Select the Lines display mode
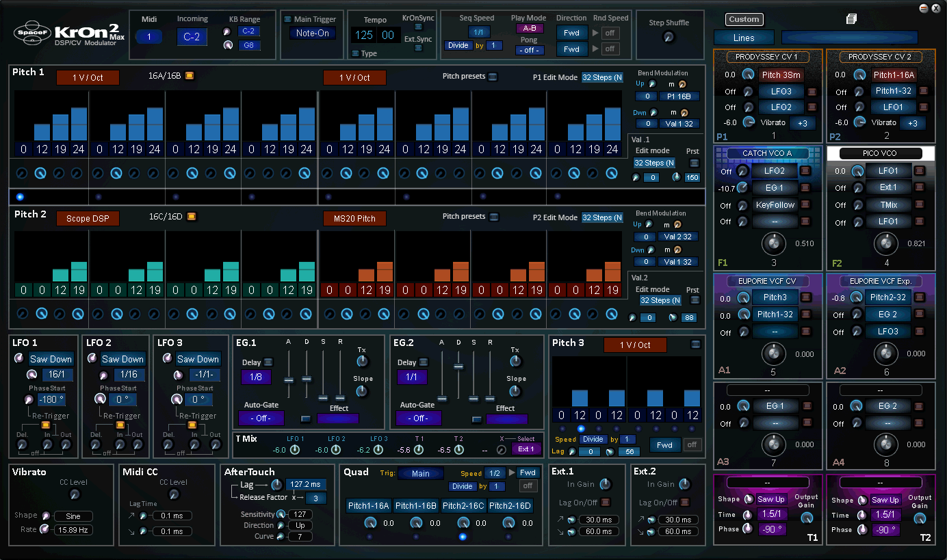Image resolution: width=947 pixels, height=560 pixels. [744, 38]
